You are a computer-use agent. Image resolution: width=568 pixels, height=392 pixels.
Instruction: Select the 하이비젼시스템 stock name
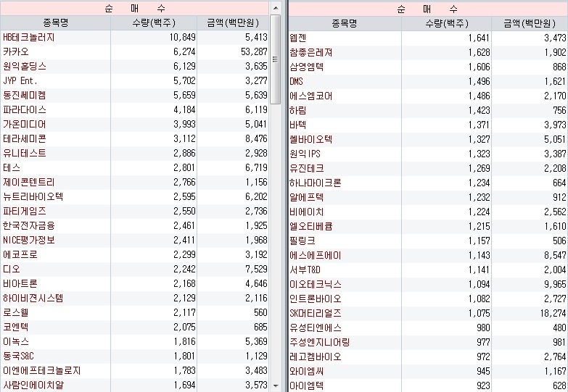pos(33,298)
